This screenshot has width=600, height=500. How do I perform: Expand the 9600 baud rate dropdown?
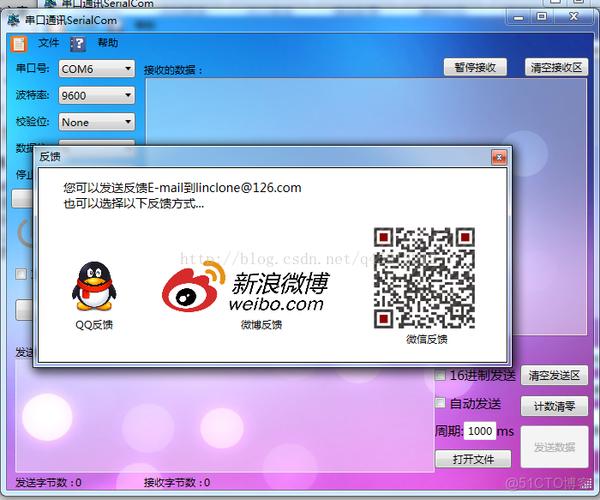96,95
